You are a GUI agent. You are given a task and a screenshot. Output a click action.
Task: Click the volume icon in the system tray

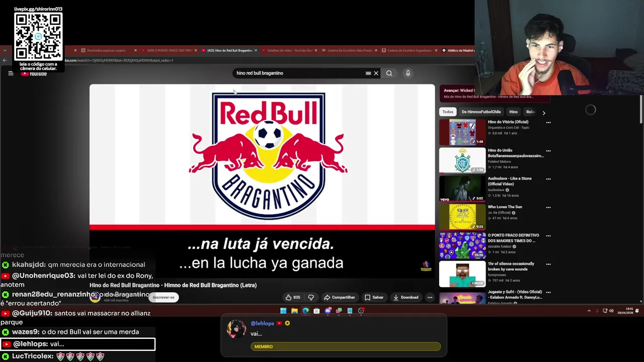click(611, 311)
